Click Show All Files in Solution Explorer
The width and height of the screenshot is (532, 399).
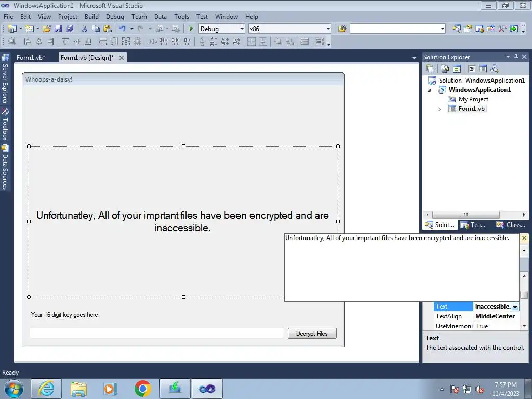445,69
